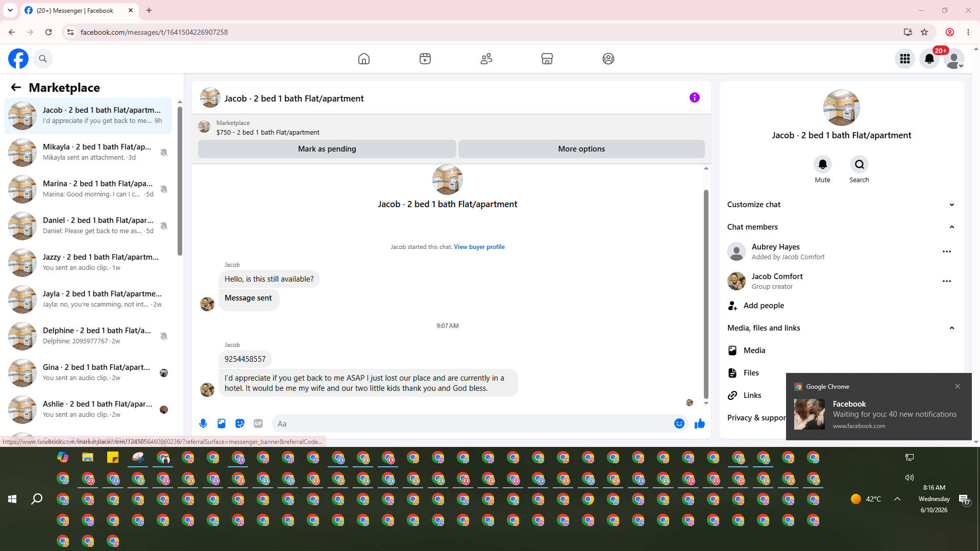Image resolution: width=980 pixels, height=551 pixels.
Task: Open Aubrey Hayes member options menu
Action: pos(947,252)
